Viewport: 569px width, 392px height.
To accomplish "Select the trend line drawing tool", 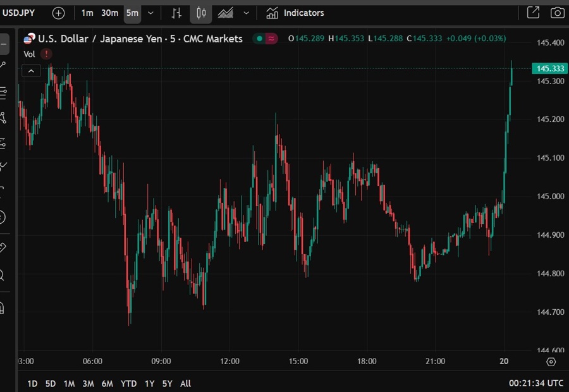I will (6, 64).
